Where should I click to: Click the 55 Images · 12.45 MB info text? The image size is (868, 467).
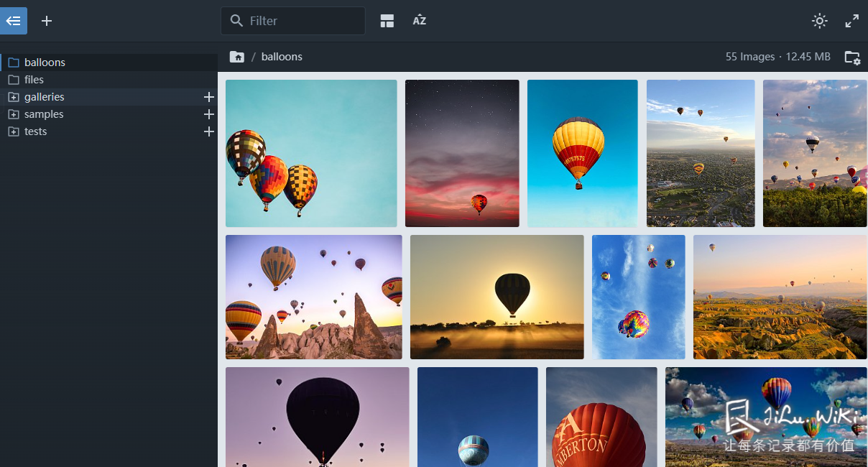click(777, 57)
